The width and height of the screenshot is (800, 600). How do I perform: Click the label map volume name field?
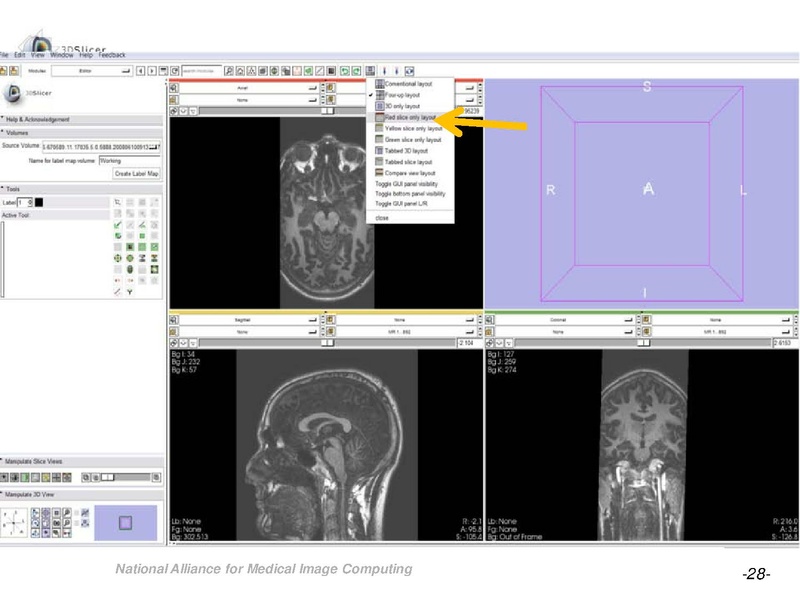tap(129, 161)
